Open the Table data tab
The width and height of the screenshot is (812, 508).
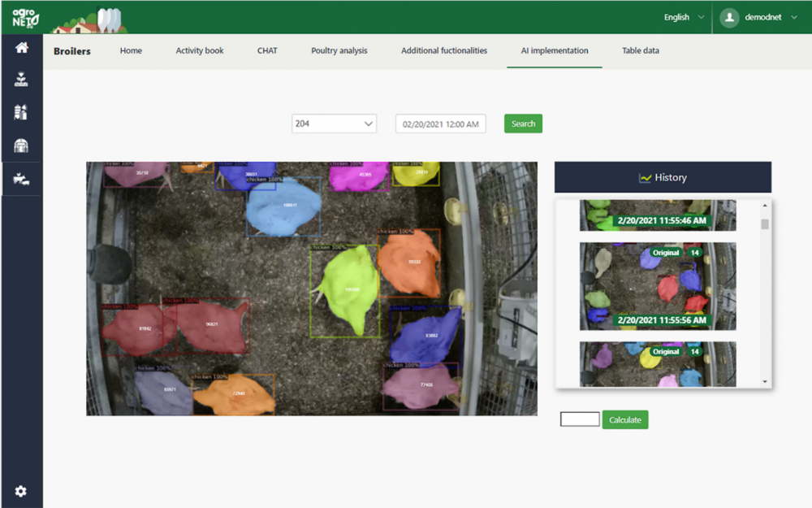(x=640, y=50)
